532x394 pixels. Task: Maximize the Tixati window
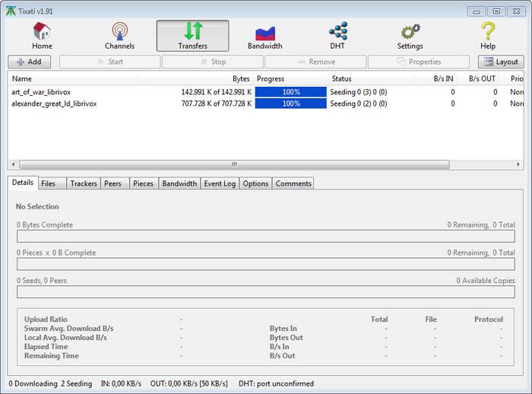(496, 11)
